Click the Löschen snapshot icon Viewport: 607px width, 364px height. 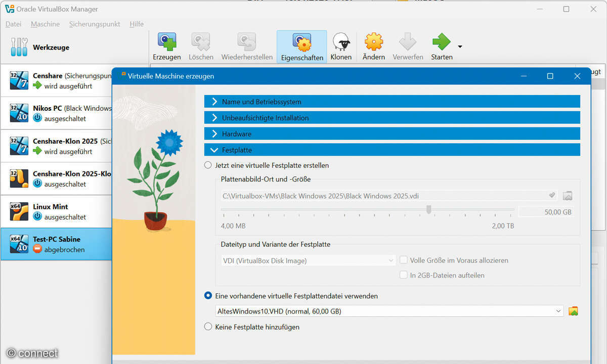(201, 41)
